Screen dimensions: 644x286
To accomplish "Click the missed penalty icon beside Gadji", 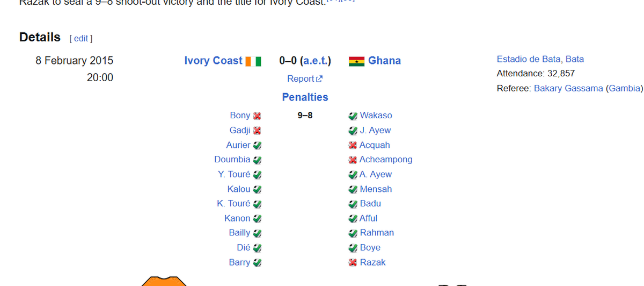I will coord(257,131).
